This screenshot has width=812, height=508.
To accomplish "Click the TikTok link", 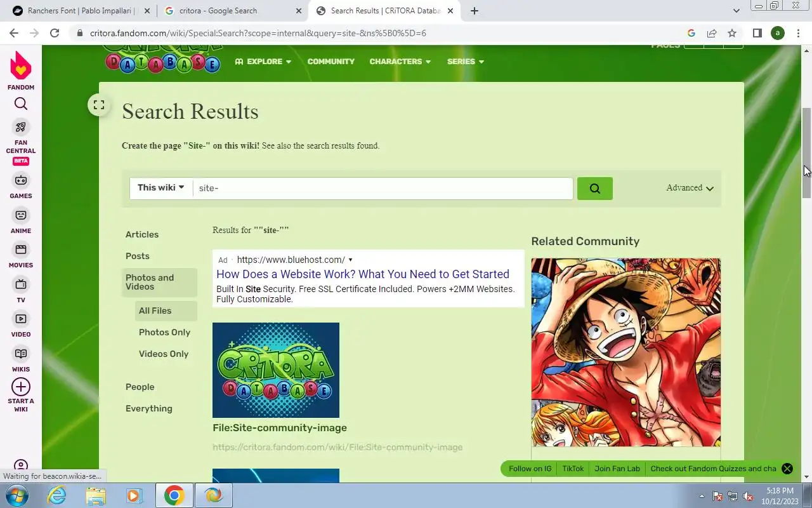I will point(573,469).
